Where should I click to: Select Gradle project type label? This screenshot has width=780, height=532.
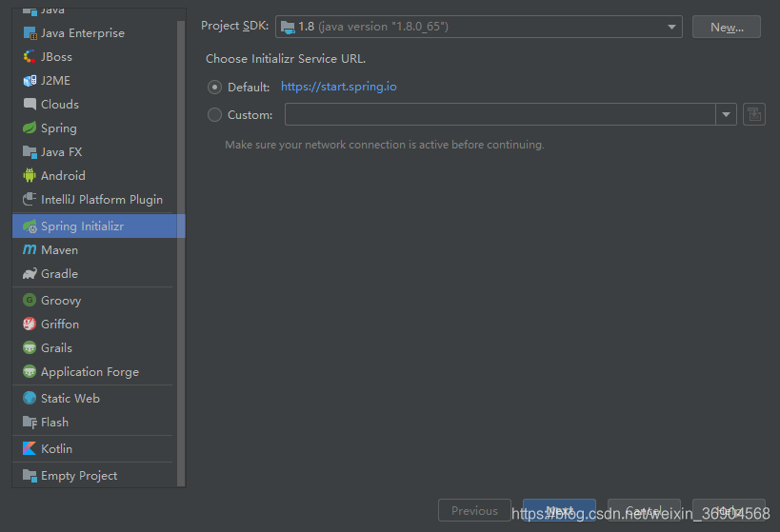tap(59, 274)
